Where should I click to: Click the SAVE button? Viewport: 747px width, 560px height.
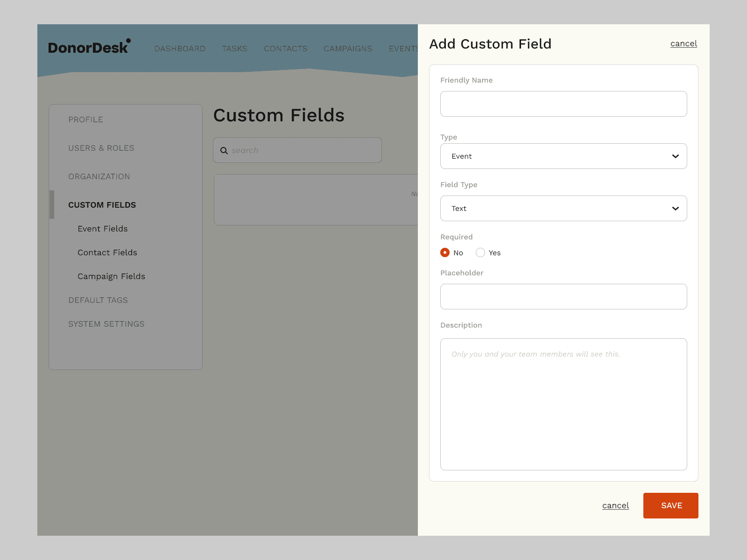coord(671,505)
